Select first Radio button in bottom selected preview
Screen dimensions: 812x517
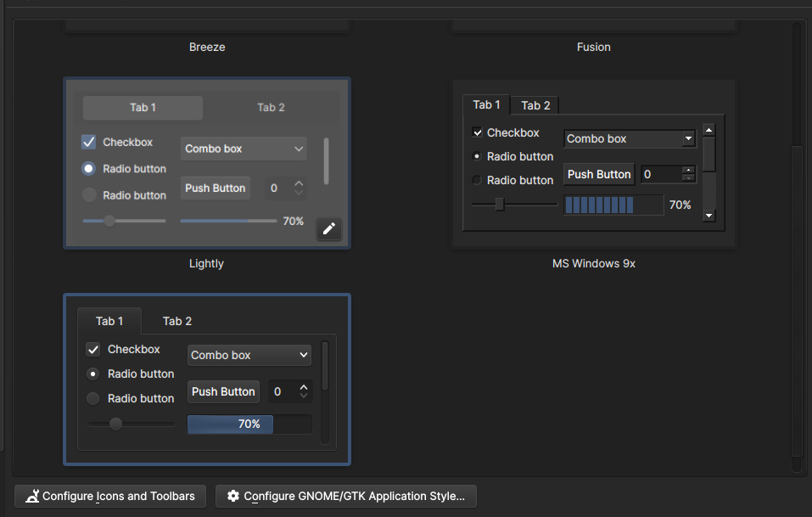(92, 374)
